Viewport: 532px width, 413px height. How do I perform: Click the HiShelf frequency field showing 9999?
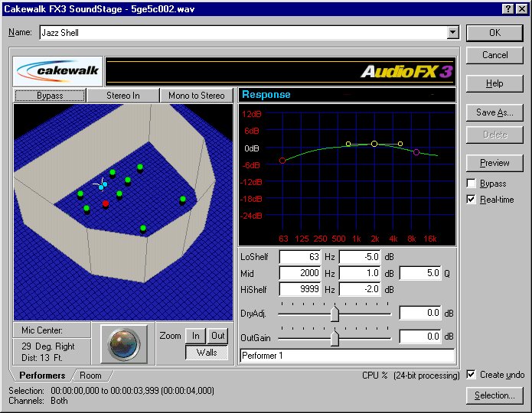300,289
